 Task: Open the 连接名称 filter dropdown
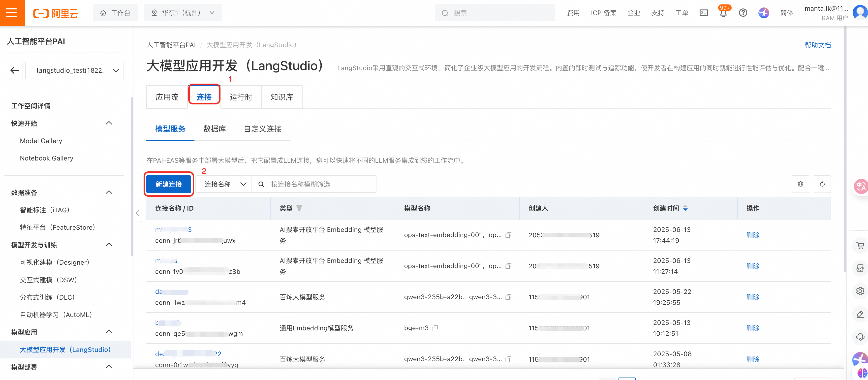point(224,184)
